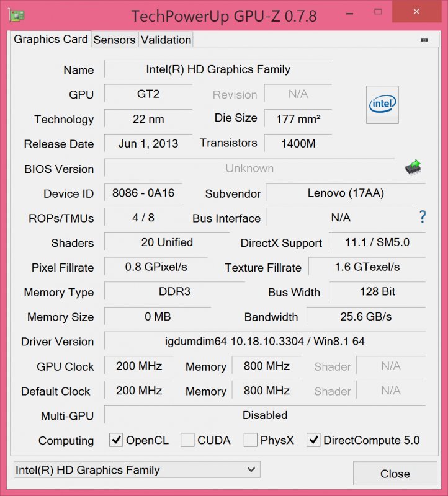Viewport: 448px width, 496px height.
Task: Open Bus Interface help via question mark
Action: [422, 218]
